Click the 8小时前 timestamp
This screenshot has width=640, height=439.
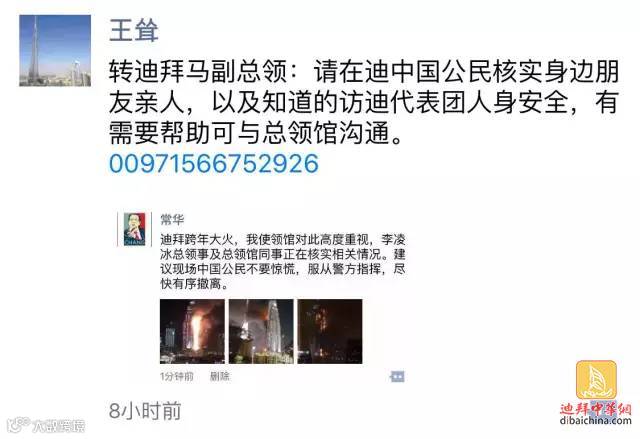[145, 410]
